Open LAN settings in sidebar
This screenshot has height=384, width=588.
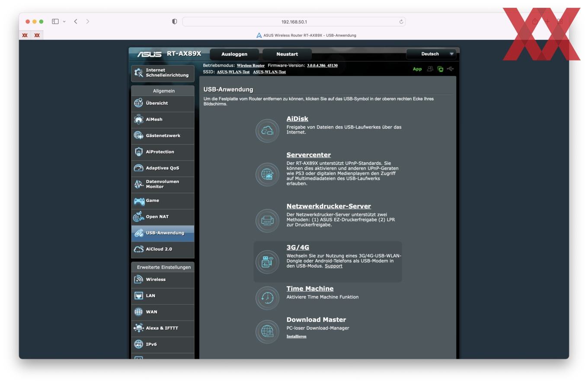[x=163, y=296]
